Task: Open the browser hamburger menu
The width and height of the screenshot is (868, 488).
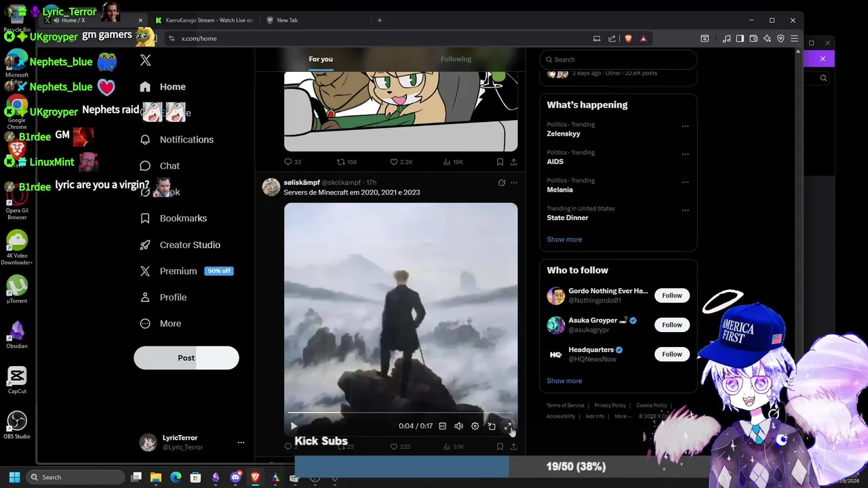Action: (x=794, y=39)
